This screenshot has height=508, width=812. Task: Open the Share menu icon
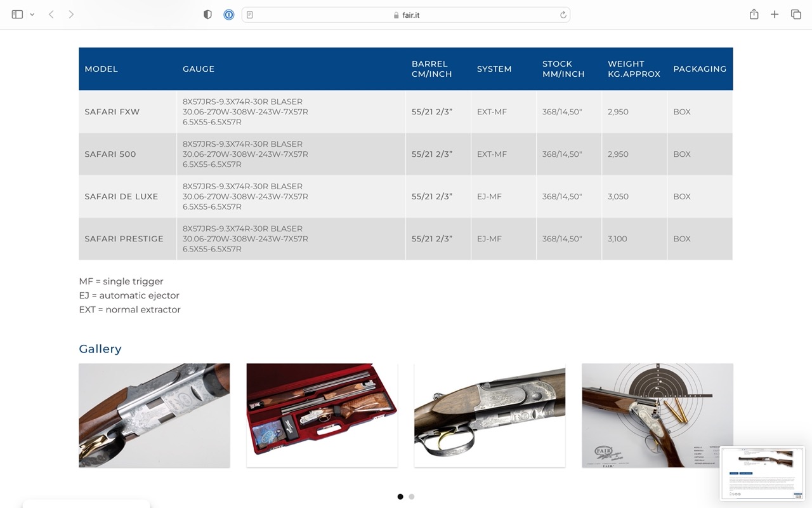tap(754, 15)
